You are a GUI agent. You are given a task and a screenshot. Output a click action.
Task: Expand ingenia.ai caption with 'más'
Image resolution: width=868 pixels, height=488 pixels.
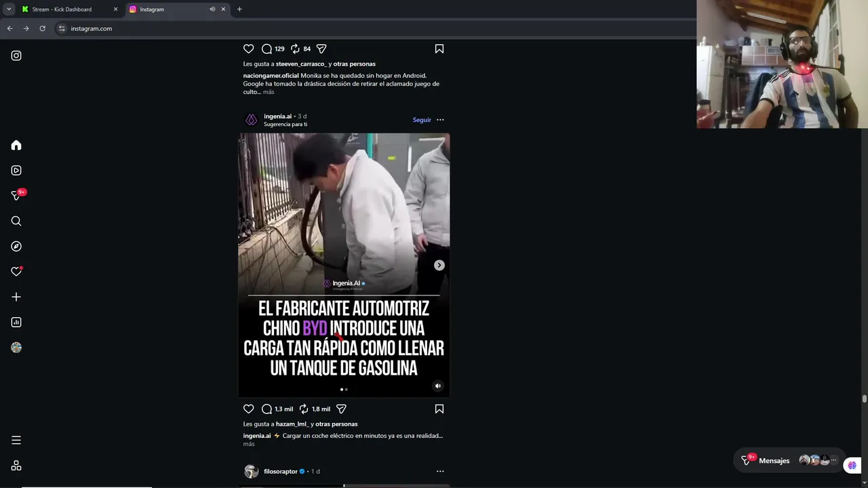pos(249,444)
